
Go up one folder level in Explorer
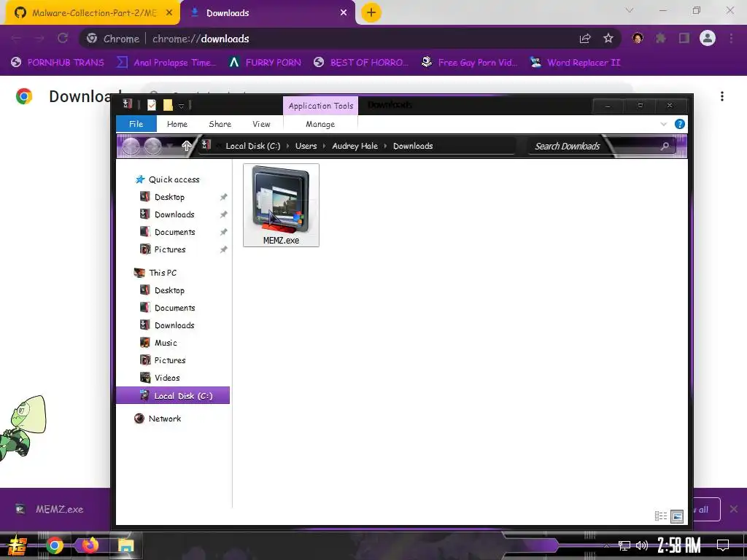(186, 146)
